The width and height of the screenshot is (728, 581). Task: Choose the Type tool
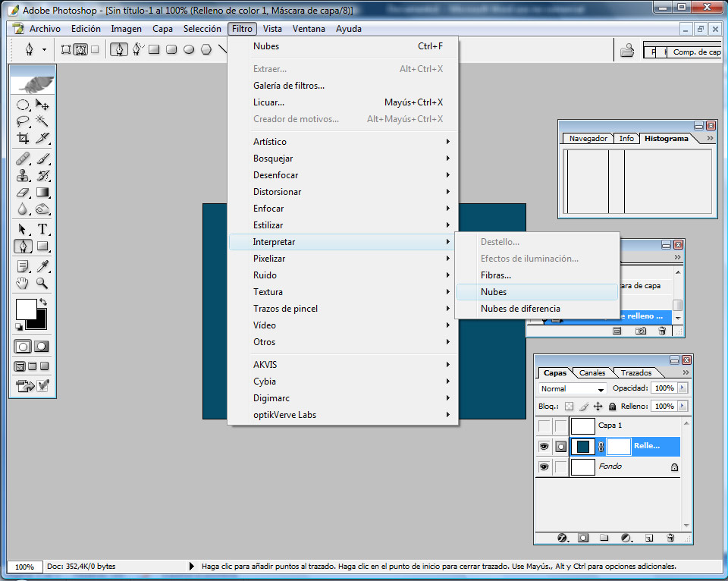point(42,229)
